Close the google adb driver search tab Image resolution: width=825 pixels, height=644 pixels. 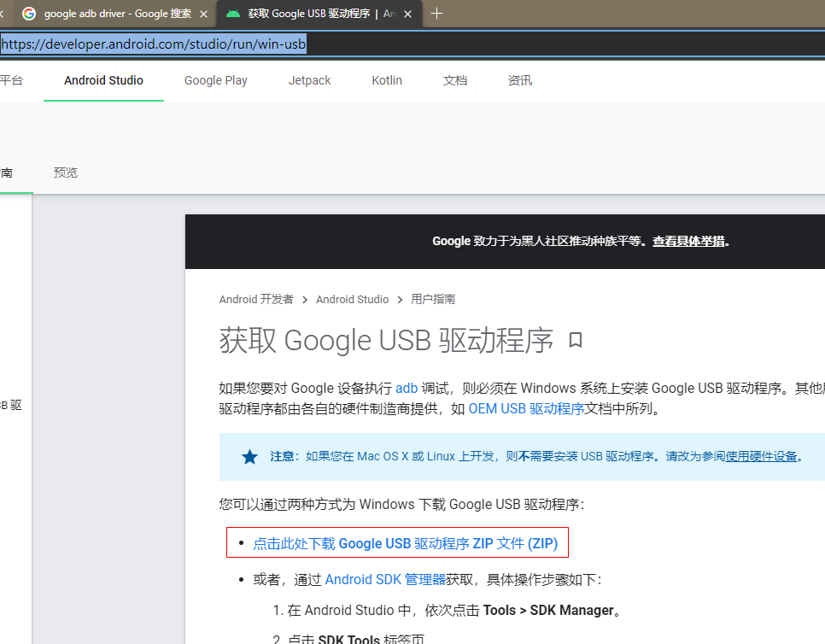click(x=202, y=14)
